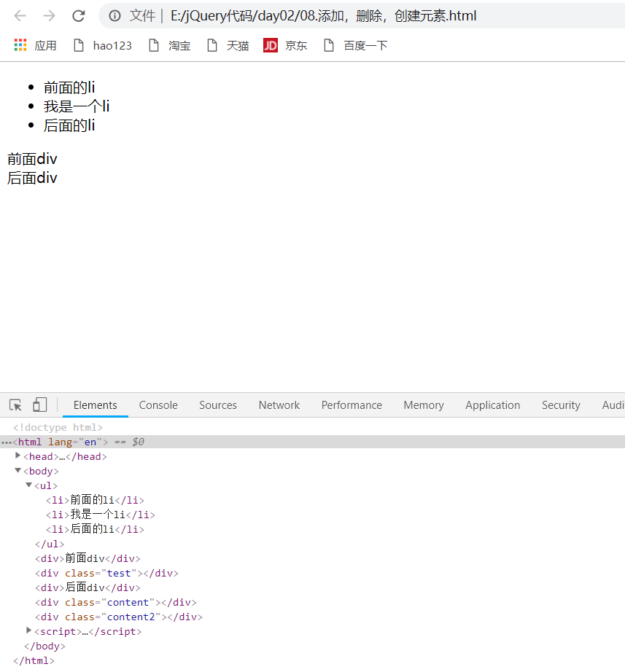
Task: Click the page text 前面的li
Action: coord(69,87)
